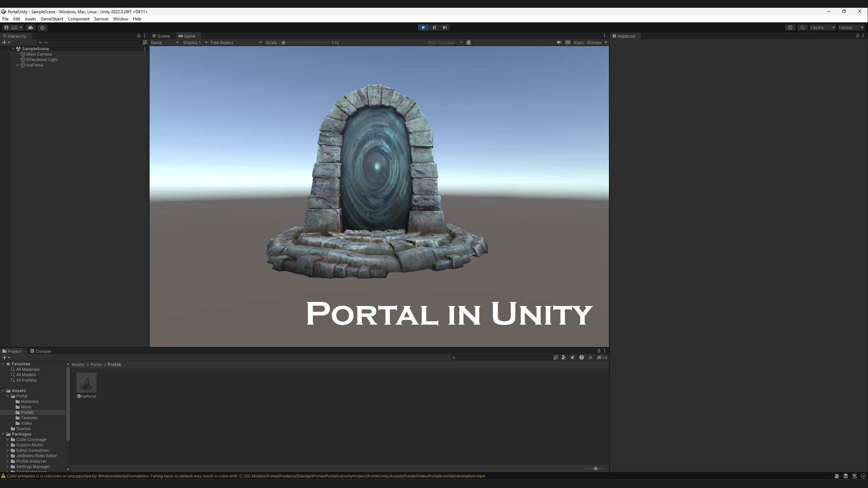This screenshot has width=868, height=488.
Task: Select Main Camera in Hierarchy
Action: [x=39, y=54]
